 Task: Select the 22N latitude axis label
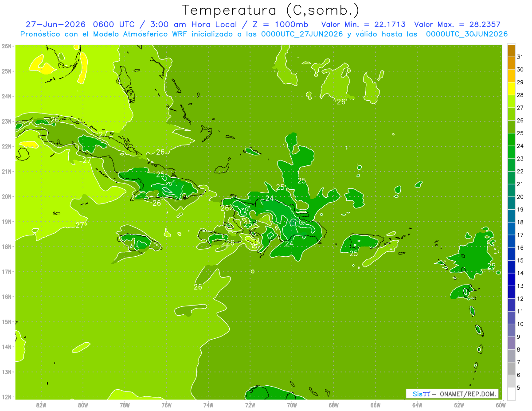(7, 146)
